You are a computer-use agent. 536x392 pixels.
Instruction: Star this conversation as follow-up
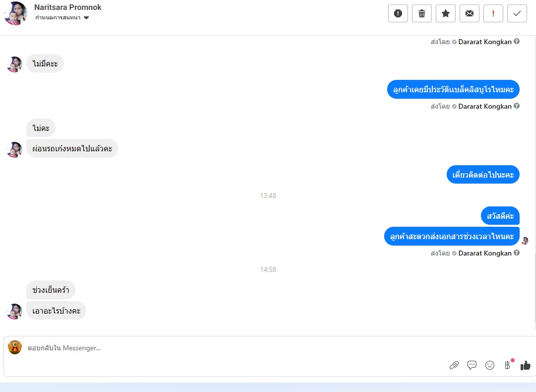pos(445,13)
